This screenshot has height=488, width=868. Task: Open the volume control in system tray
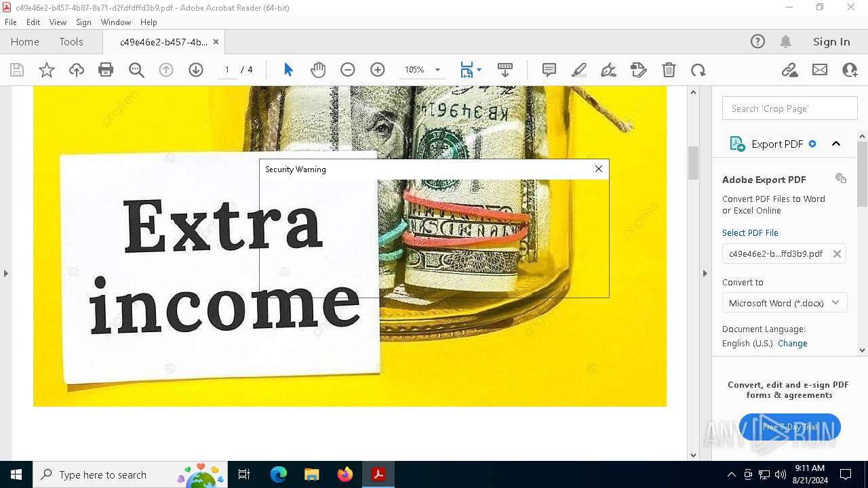pos(781,474)
